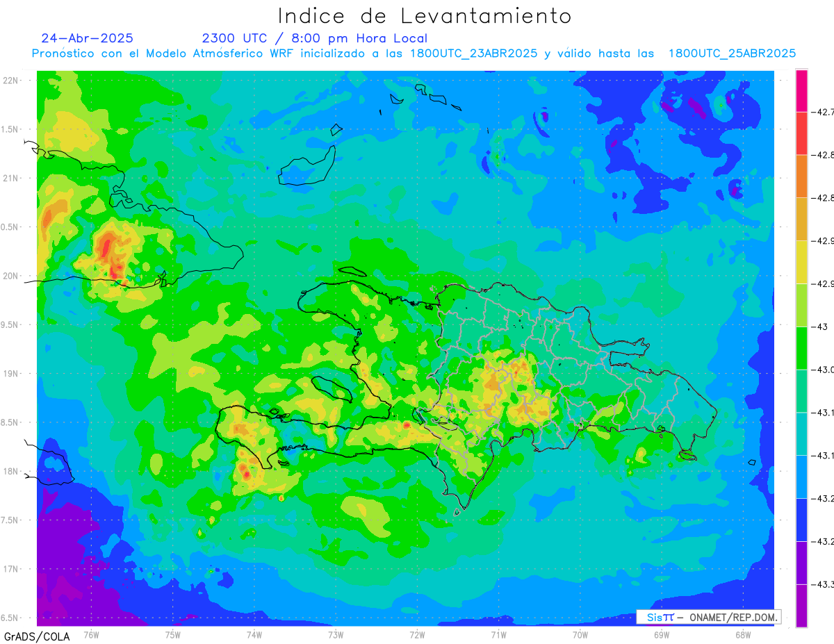Click the 76W longitude label
The height and width of the screenshot is (644, 834).
tap(91, 634)
